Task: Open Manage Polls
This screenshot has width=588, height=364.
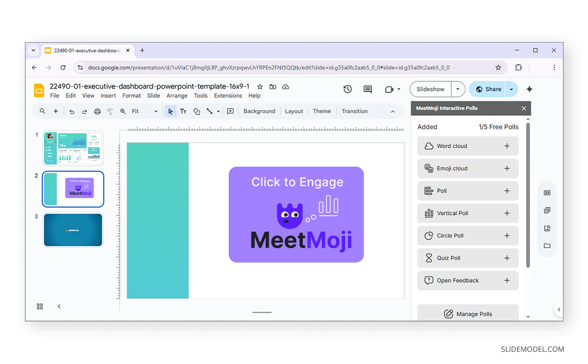Action: pos(468,313)
